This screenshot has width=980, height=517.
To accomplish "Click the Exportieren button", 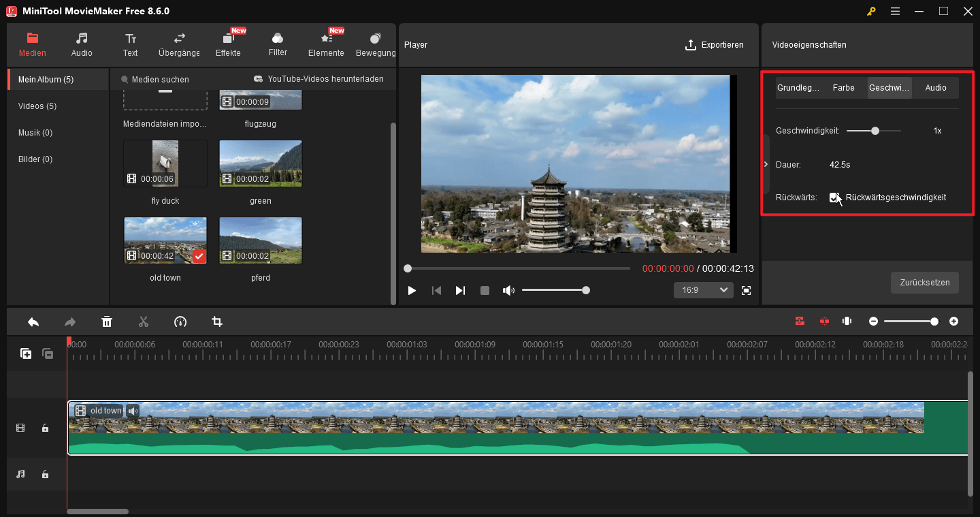I will point(715,44).
